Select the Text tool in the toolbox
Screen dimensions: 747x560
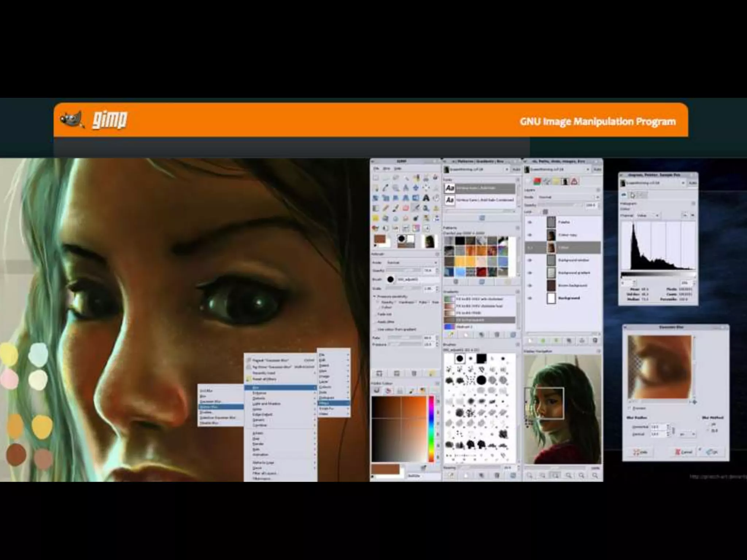426,197
